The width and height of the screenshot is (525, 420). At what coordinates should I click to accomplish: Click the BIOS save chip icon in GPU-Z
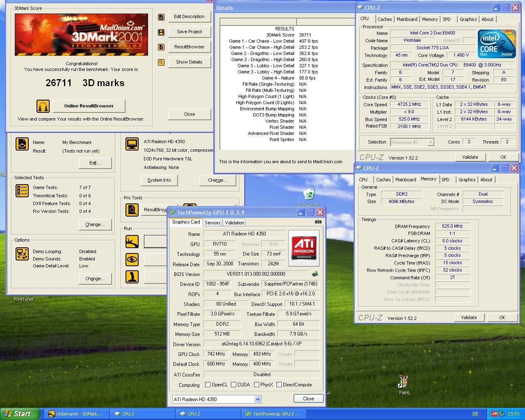[315, 274]
